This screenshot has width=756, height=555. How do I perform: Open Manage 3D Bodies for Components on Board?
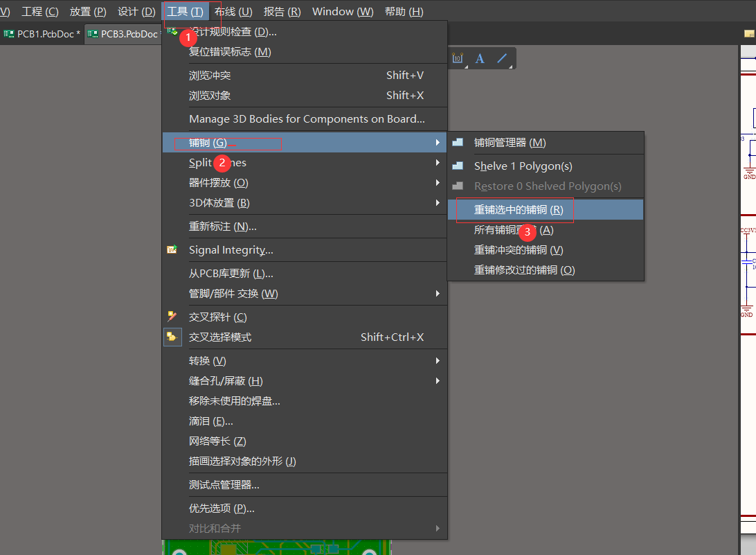click(x=305, y=118)
